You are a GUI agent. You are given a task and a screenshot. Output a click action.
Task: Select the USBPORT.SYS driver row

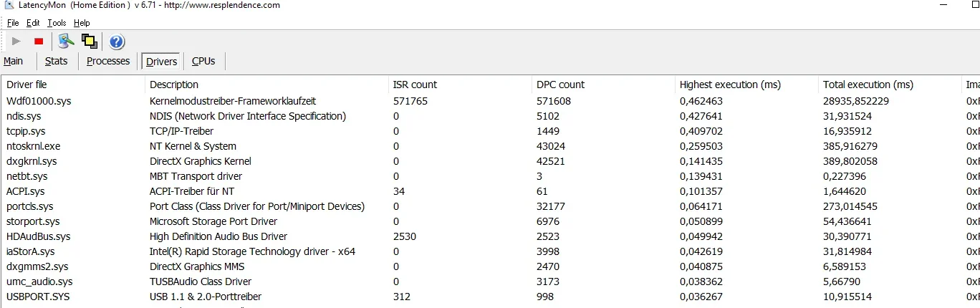(x=38, y=297)
